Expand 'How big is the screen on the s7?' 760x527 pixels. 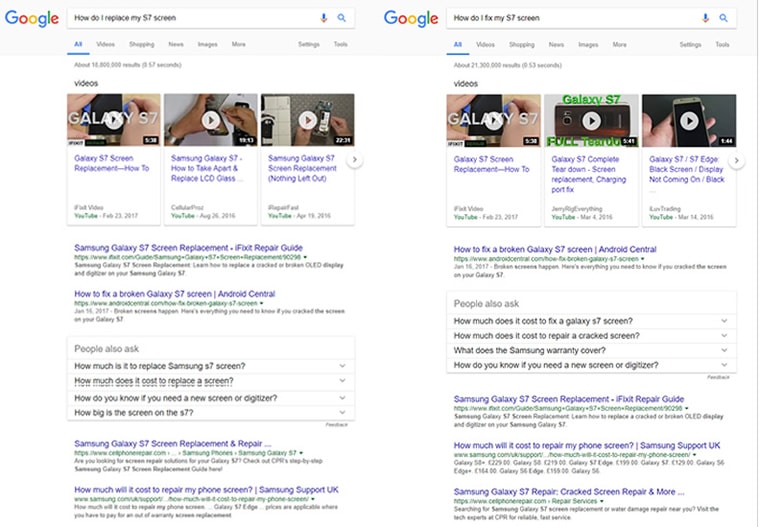(211, 413)
